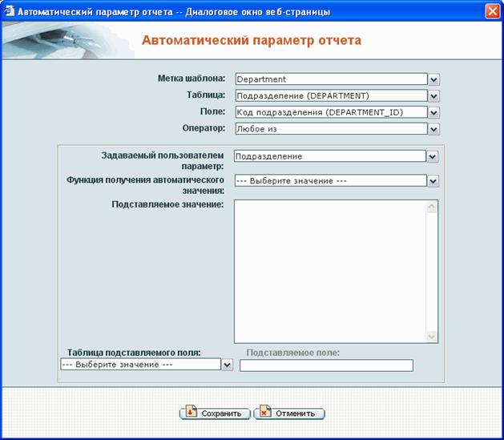Screen dimensions: 504x440
Task: Click the Сохранить button
Action: [x=215, y=413]
